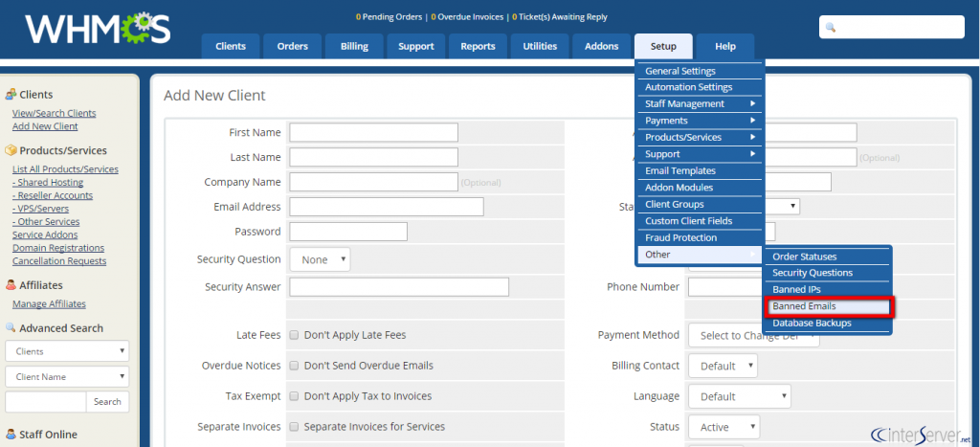The width and height of the screenshot is (980, 447).
Task: Choose General Settings from Setup menu
Action: click(680, 71)
